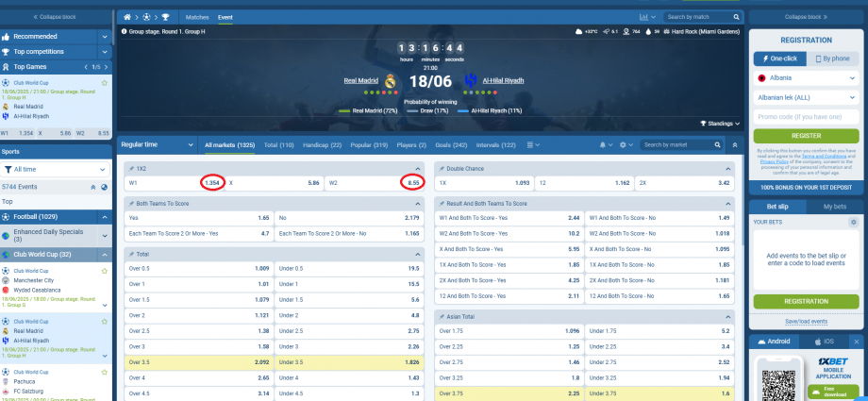
Task: Favorite the Pachuca vs FC Salzburg match star
Action: pos(104,372)
